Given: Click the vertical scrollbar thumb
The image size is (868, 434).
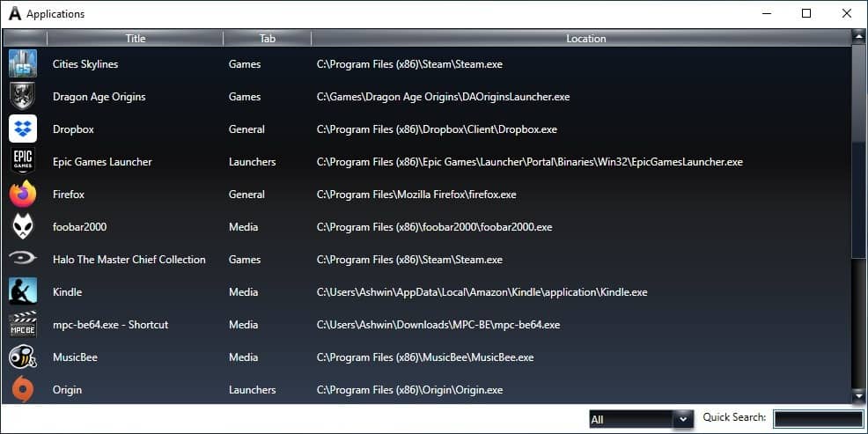Looking at the screenshot, I should coord(858,151).
